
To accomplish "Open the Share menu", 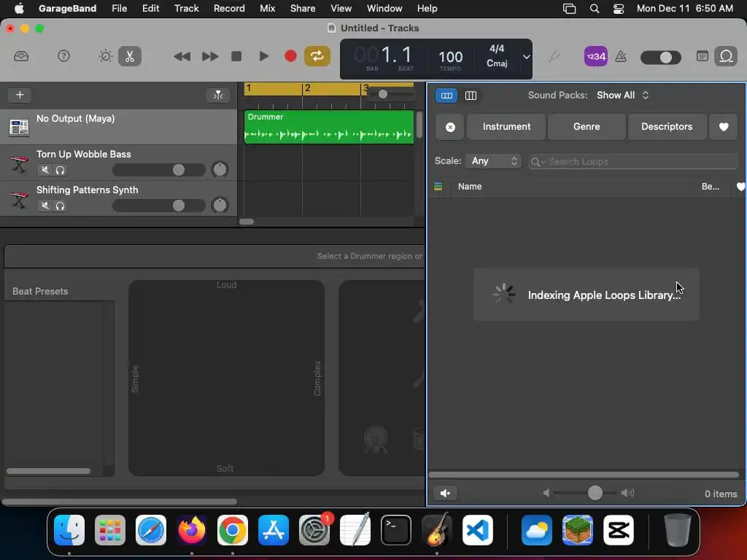I will point(303,8).
